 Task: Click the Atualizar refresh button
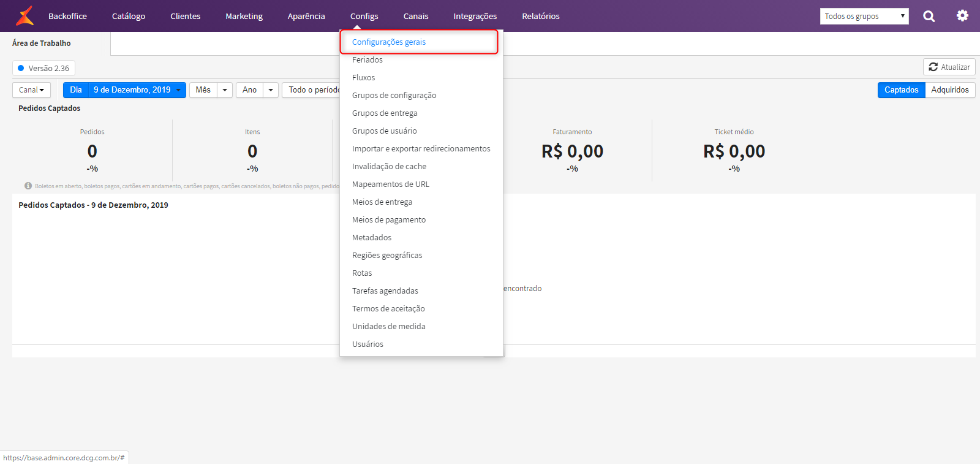949,67
